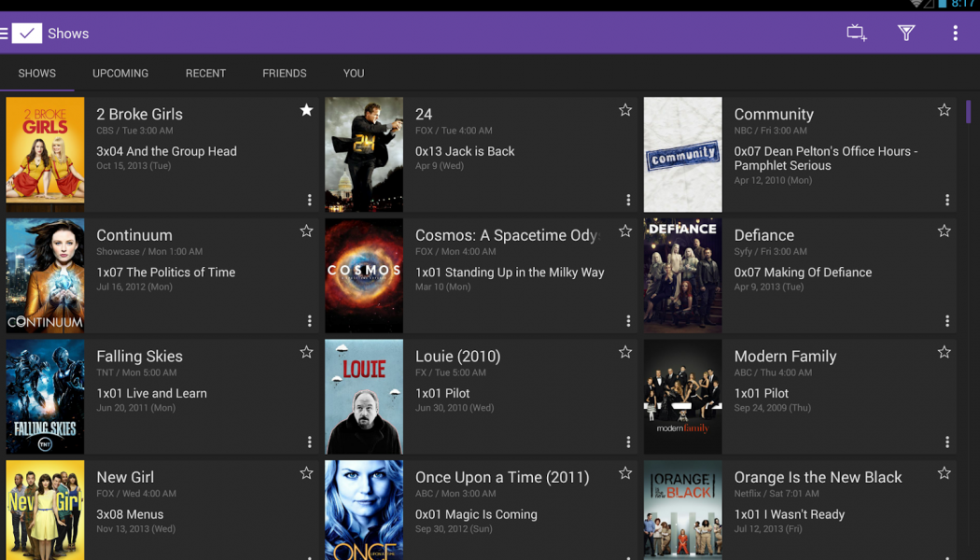This screenshot has height=560, width=980.
Task: Switch to the Recent tab
Action: pyautogui.click(x=205, y=73)
